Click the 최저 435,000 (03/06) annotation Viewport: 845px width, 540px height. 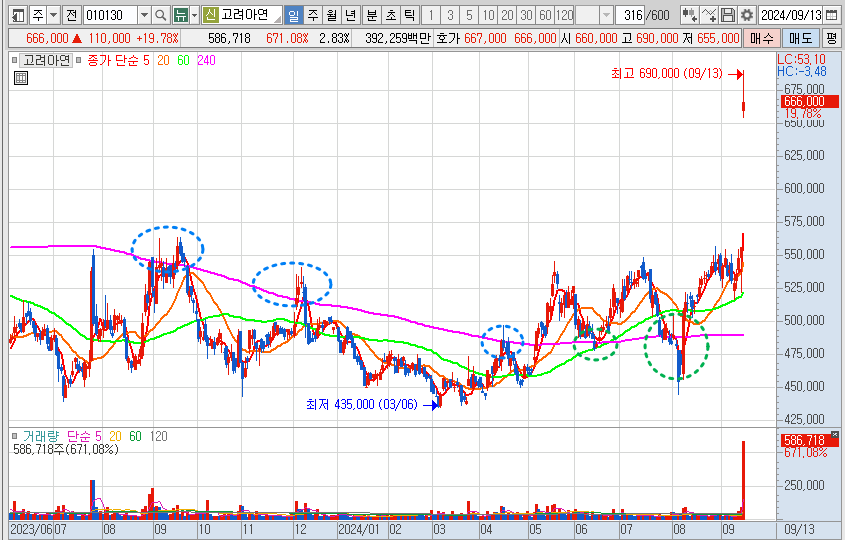tap(362, 404)
